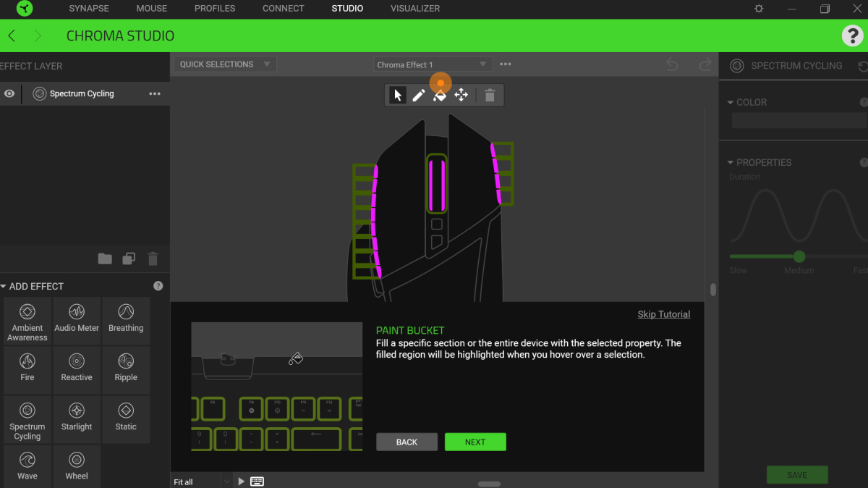Select the Paint Bucket tool
This screenshot has height=488, width=868.
pyautogui.click(x=440, y=94)
